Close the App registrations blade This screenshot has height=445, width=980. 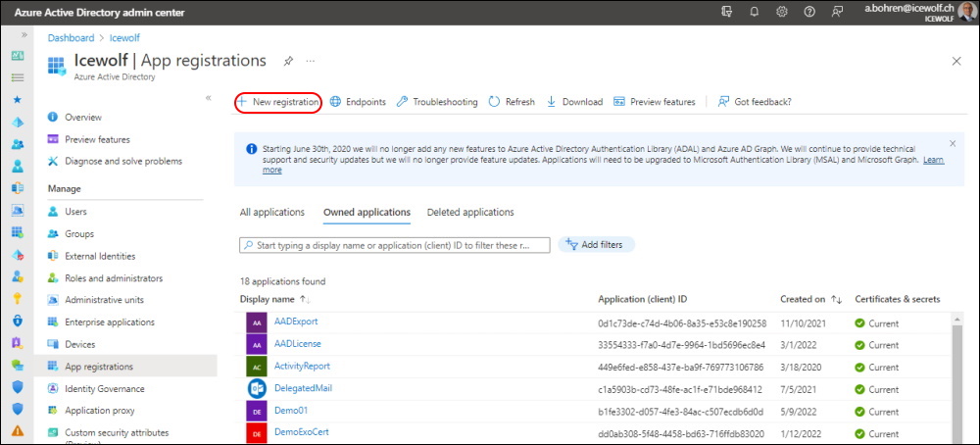(955, 61)
